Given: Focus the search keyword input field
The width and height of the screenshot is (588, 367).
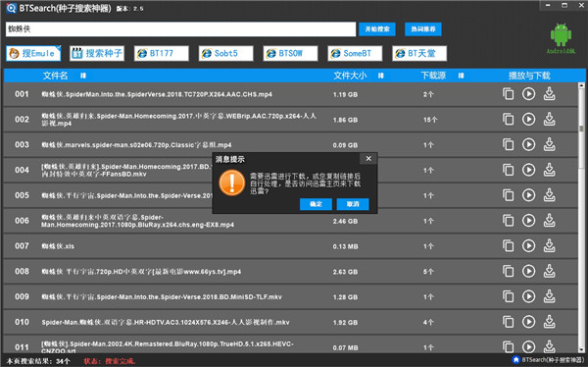Looking at the screenshot, I should point(180,29).
